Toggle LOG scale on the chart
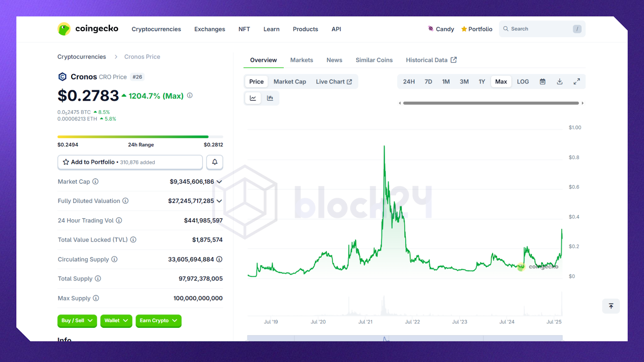Screen dimensions: 644x362 click(x=523, y=82)
